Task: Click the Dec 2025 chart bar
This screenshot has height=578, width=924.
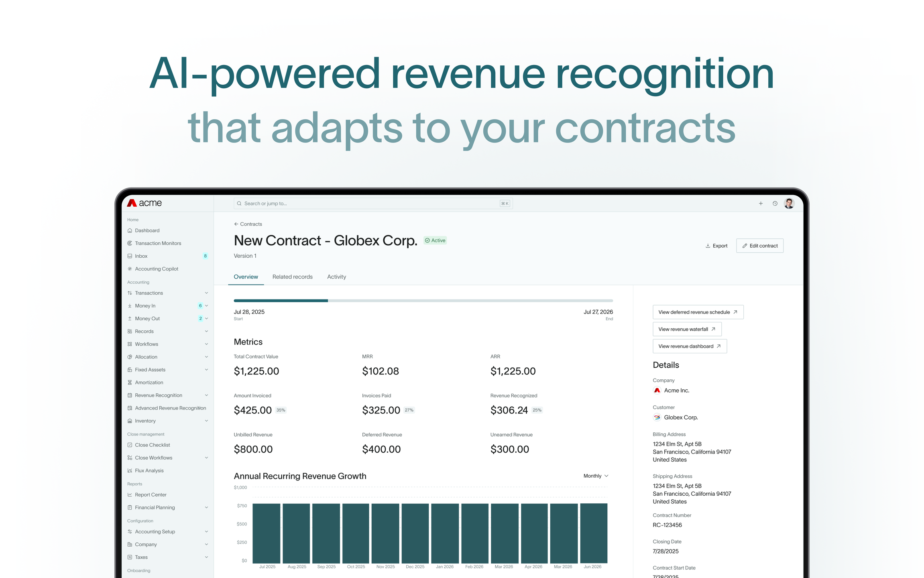Action: pos(415,533)
